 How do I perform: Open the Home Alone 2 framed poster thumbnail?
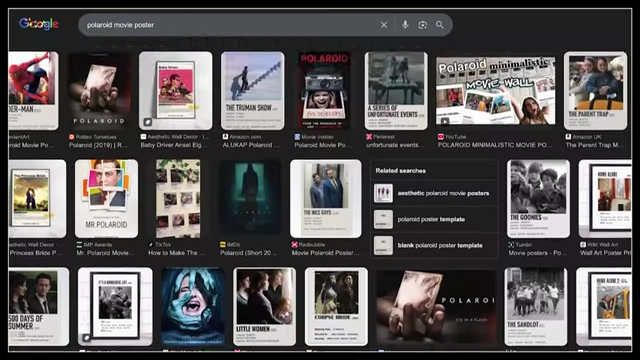click(604, 307)
